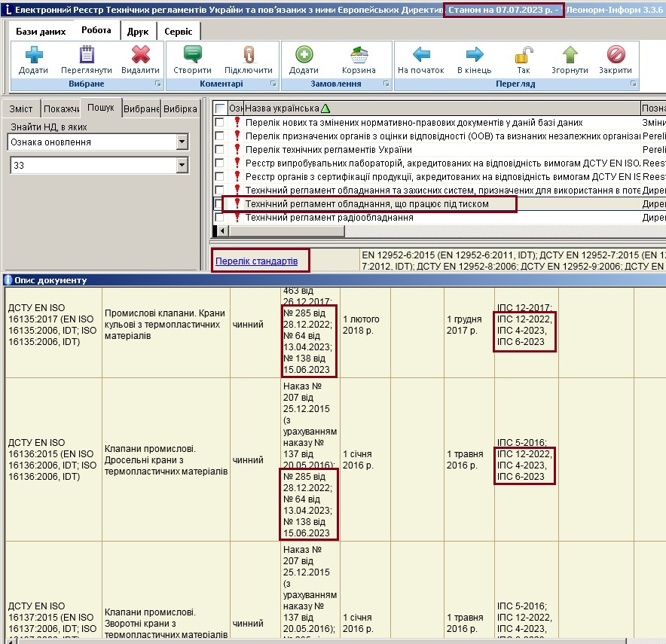Open Ознака оновлення dropdown arrow
This screenshot has width=666, height=644.
(182, 142)
